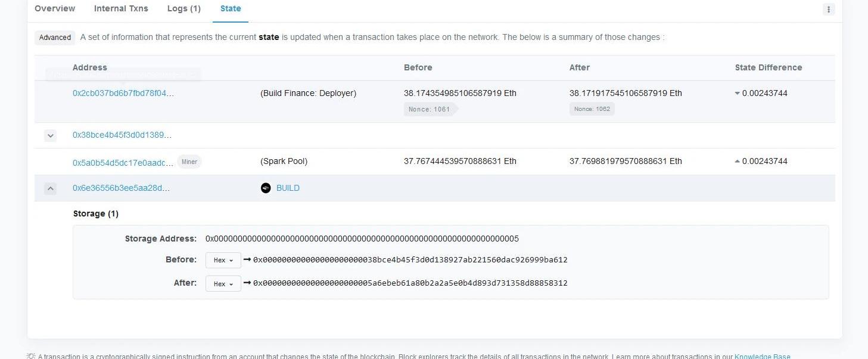The width and height of the screenshot is (868, 359).
Task: Follow the Knowledge Base link
Action: click(763, 357)
